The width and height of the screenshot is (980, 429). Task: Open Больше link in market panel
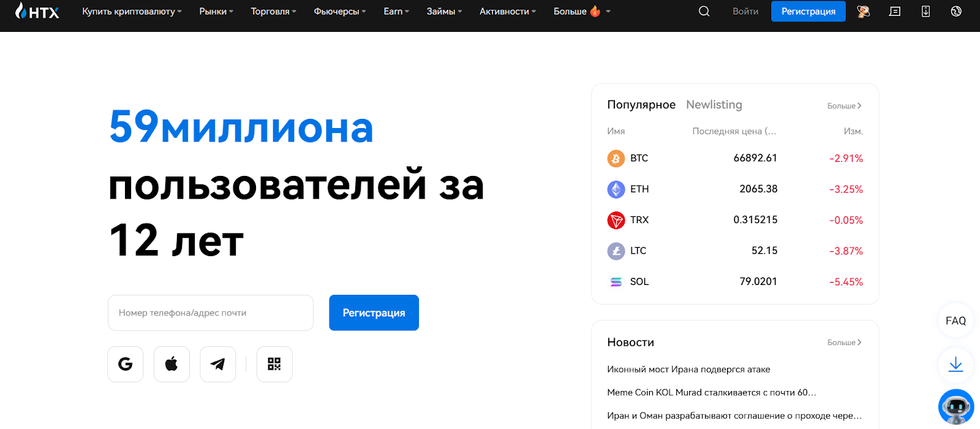point(845,106)
